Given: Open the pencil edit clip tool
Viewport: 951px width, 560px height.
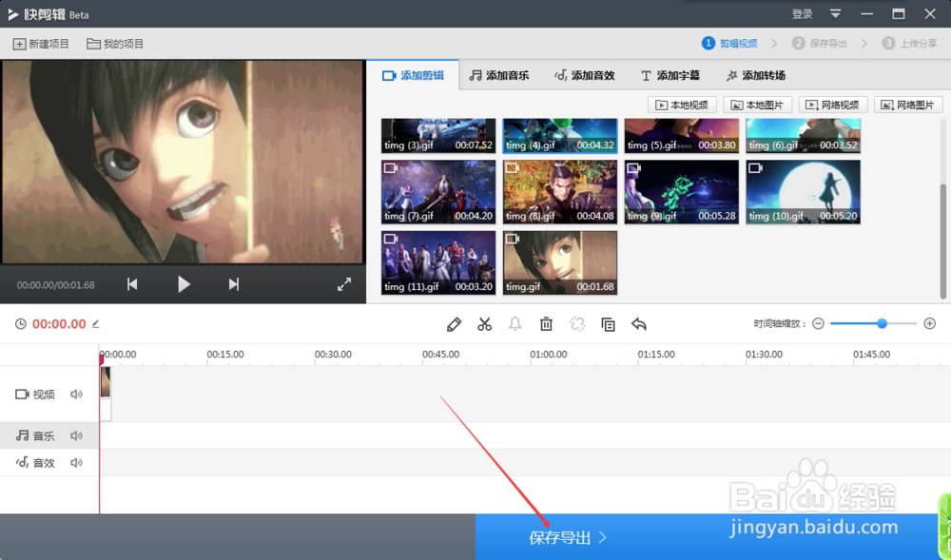Looking at the screenshot, I should click(x=454, y=324).
